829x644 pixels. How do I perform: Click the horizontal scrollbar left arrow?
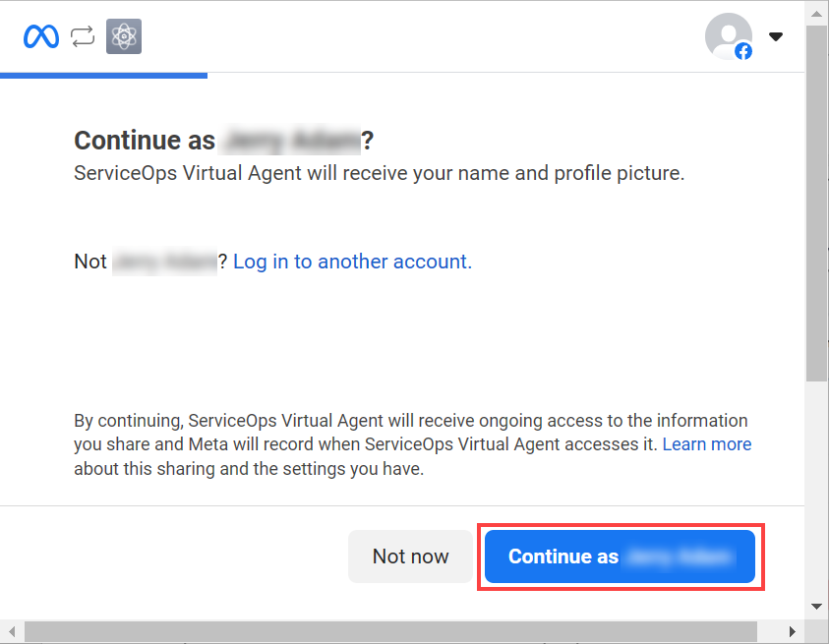coord(11,631)
